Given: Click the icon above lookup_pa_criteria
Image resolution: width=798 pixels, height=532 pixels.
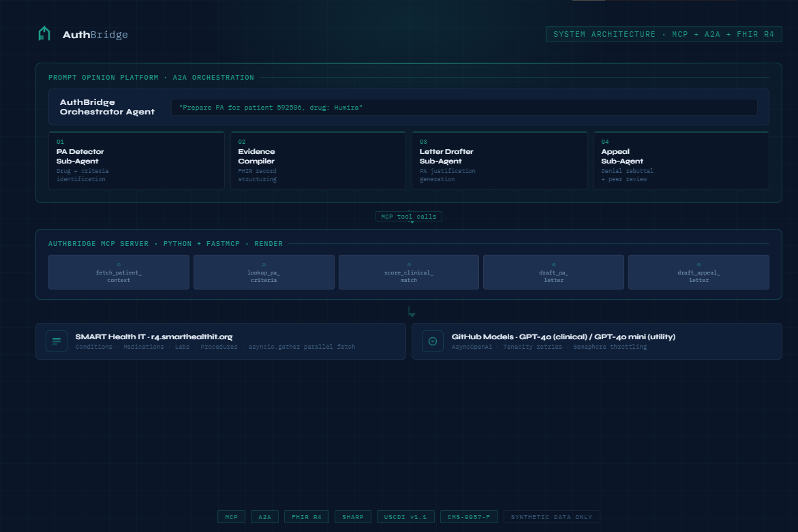Looking at the screenshot, I should pos(264,264).
